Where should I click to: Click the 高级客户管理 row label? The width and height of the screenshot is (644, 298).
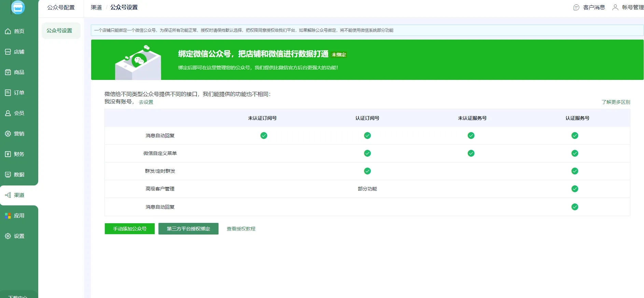(160, 189)
